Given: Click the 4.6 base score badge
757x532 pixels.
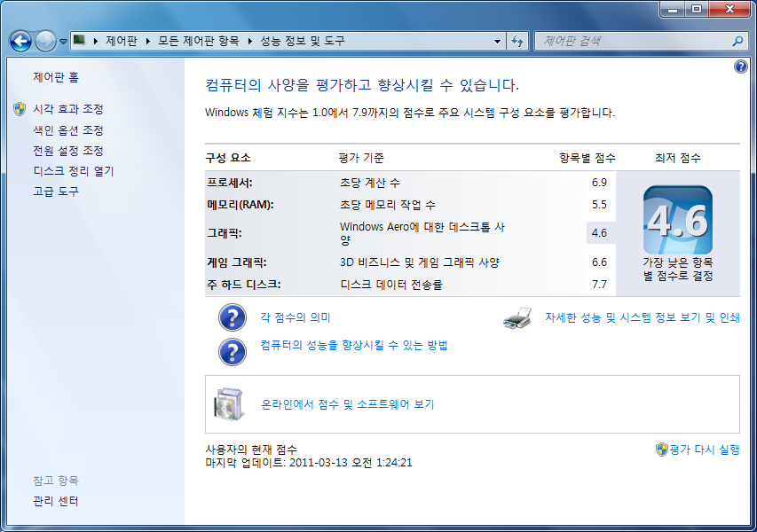Looking at the screenshot, I should click(x=678, y=220).
